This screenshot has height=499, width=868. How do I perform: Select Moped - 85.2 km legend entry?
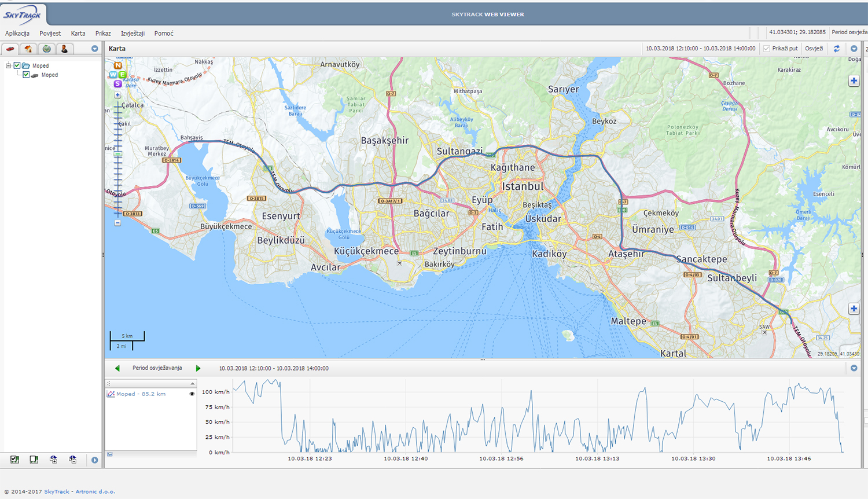141,394
